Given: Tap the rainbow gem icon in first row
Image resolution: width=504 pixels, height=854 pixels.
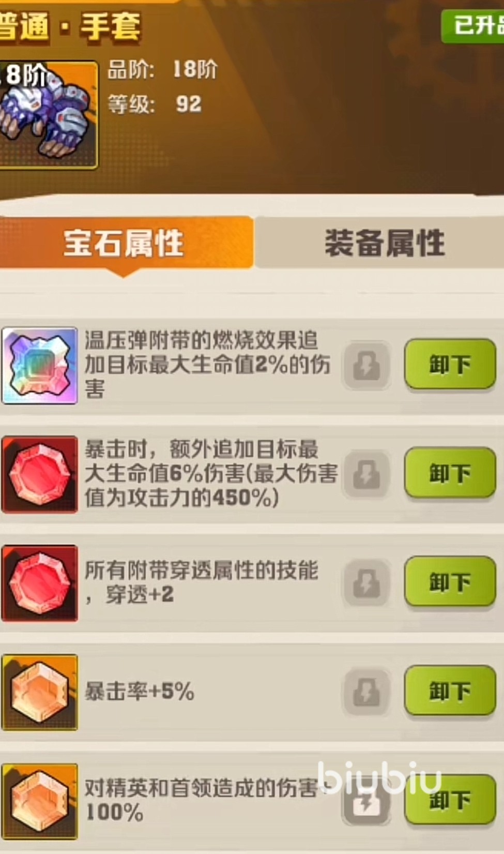Looking at the screenshot, I should click(x=39, y=365).
